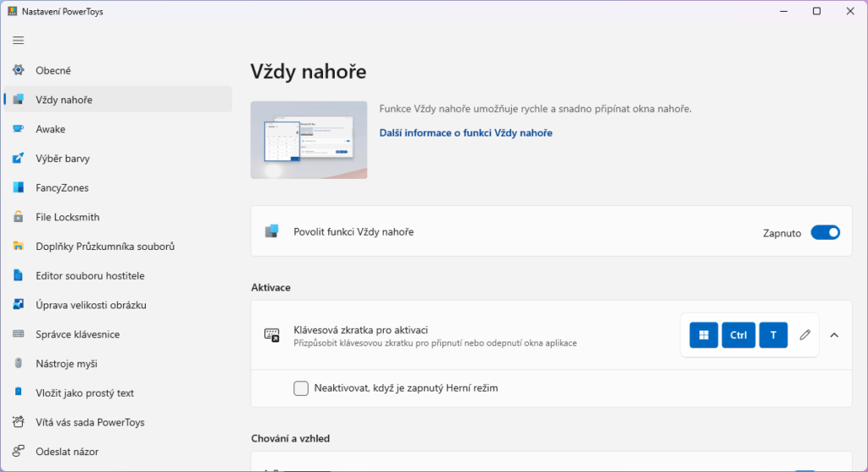Check Neaktivovat, když je zapnutý Herní režim
Viewport: 868px width, 472px height.
coord(301,388)
